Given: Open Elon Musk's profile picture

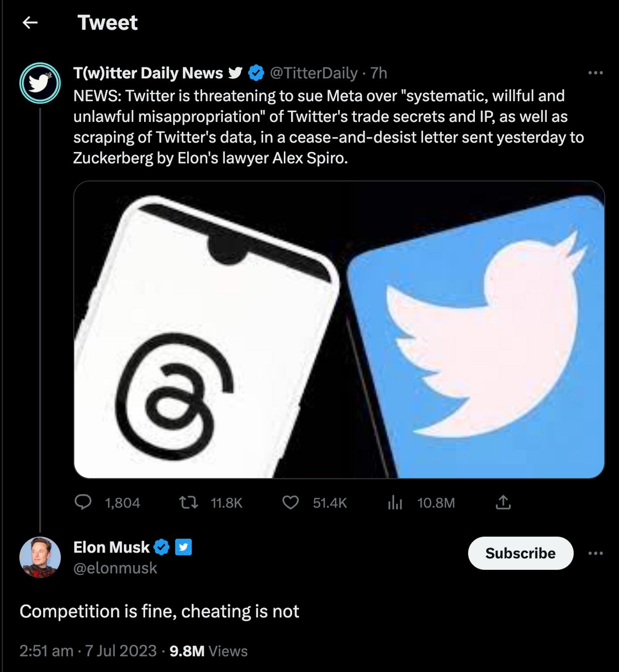Looking at the screenshot, I should click(40, 557).
